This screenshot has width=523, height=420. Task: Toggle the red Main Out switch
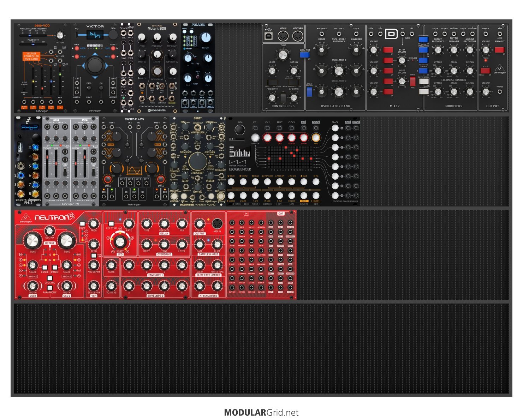point(499,50)
